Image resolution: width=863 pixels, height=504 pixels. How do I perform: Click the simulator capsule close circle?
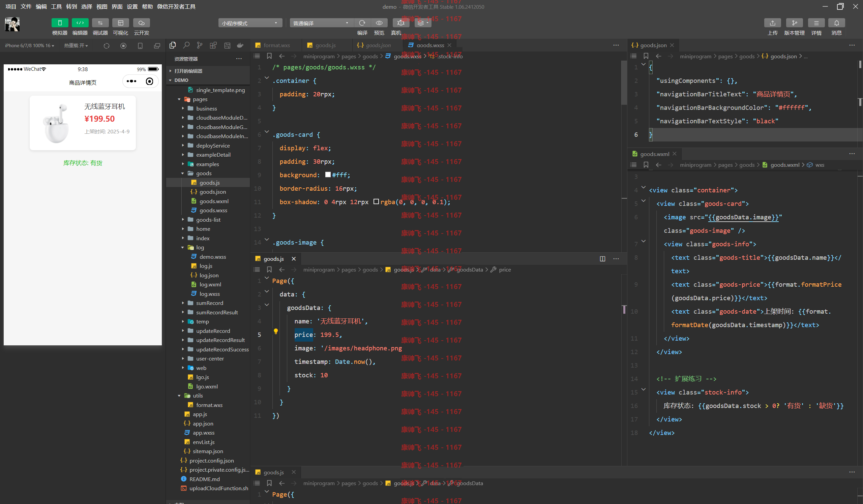(x=149, y=82)
